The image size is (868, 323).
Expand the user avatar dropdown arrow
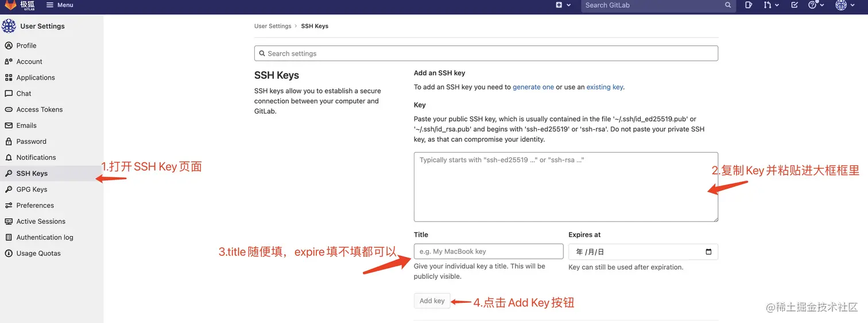click(x=853, y=5)
